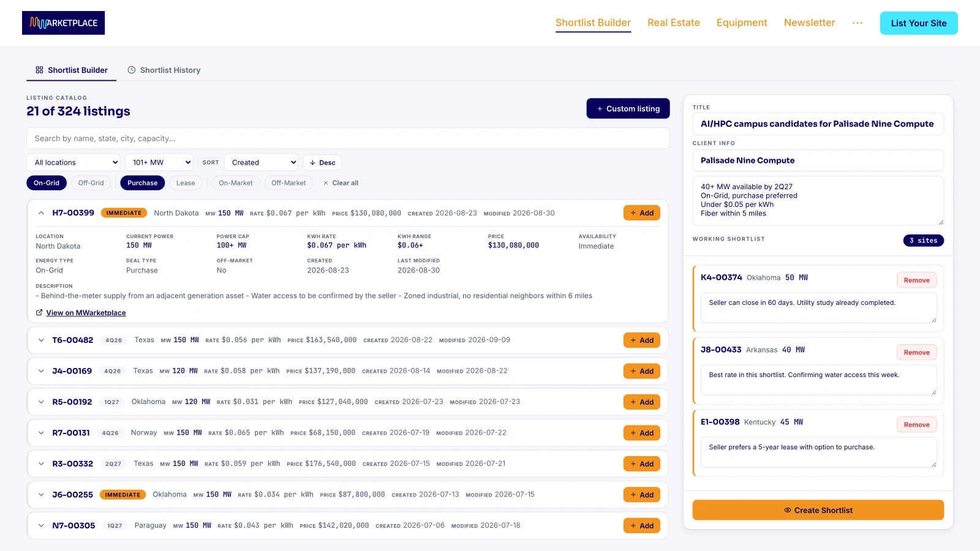Click the shortlist Title input field

pyautogui.click(x=818, y=124)
